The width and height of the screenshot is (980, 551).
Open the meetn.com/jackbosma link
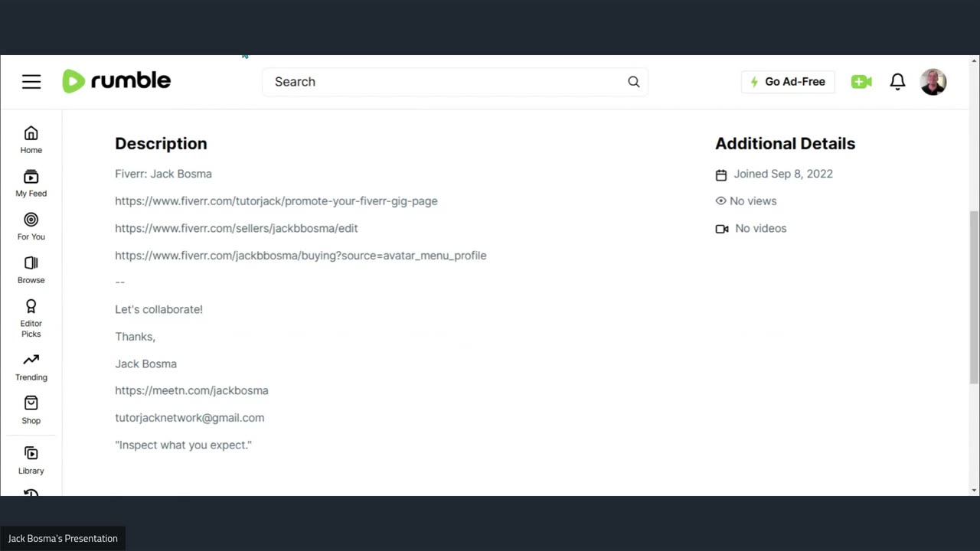pyautogui.click(x=191, y=390)
